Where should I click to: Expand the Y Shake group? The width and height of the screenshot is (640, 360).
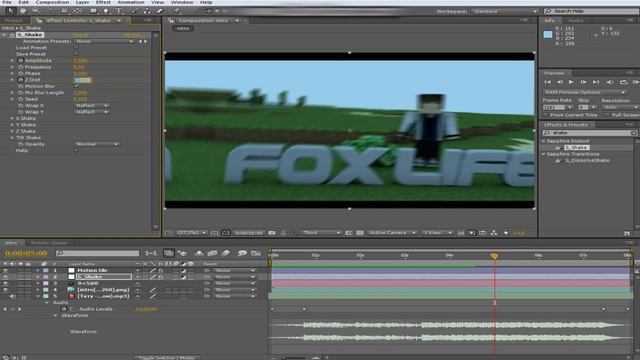coord(12,125)
